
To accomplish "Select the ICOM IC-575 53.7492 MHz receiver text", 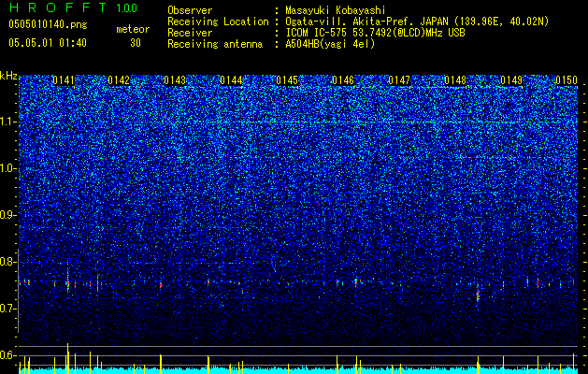I will pyautogui.click(x=376, y=33).
